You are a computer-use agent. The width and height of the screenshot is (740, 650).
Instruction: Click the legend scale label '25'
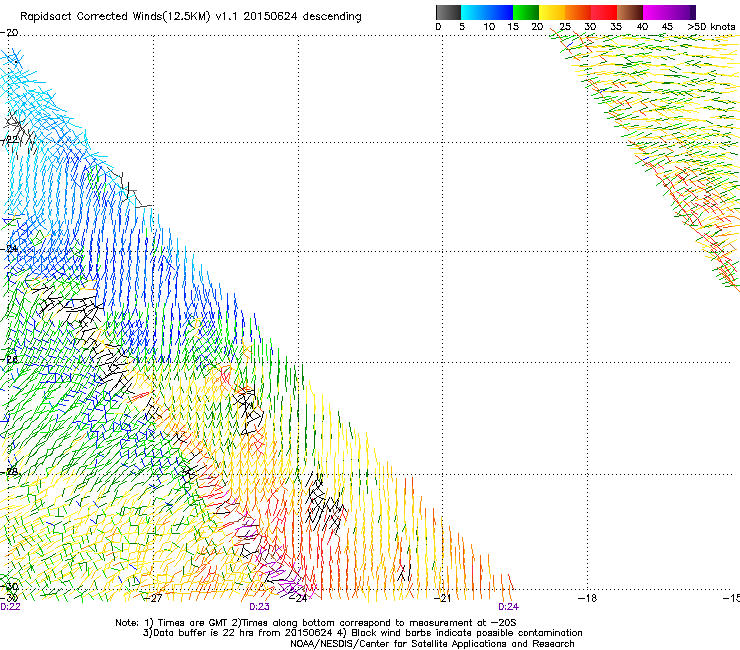pyautogui.click(x=565, y=26)
